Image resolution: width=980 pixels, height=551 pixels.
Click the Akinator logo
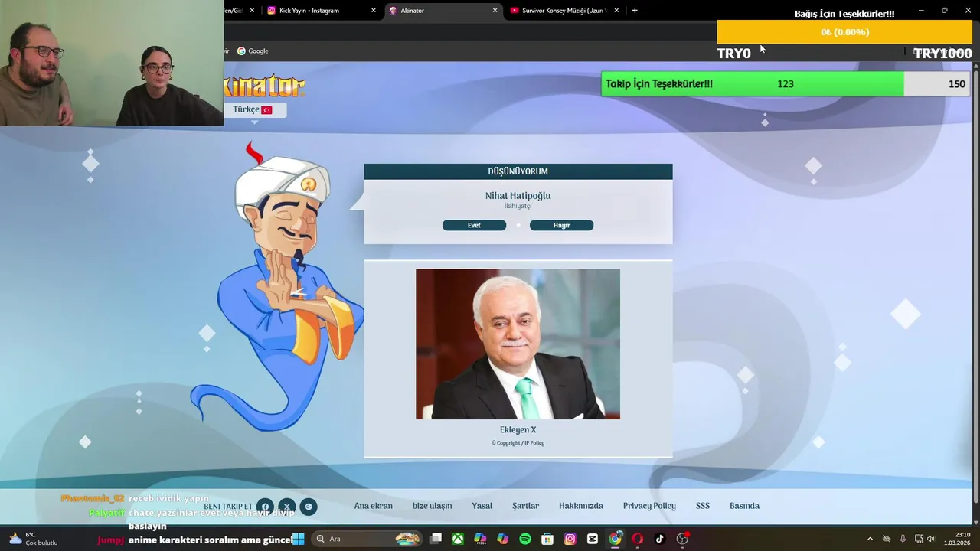pyautogui.click(x=264, y=86)
